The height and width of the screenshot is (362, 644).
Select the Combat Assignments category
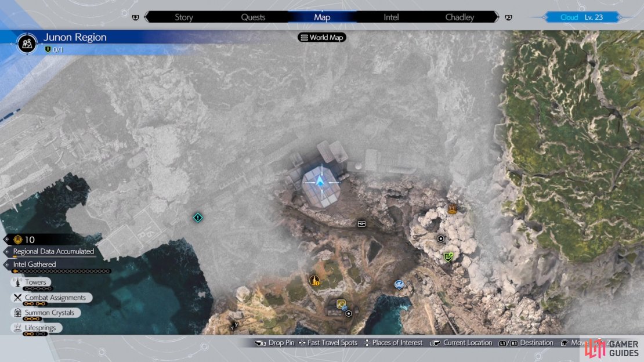pyautogui.click(x=51, y=298)
